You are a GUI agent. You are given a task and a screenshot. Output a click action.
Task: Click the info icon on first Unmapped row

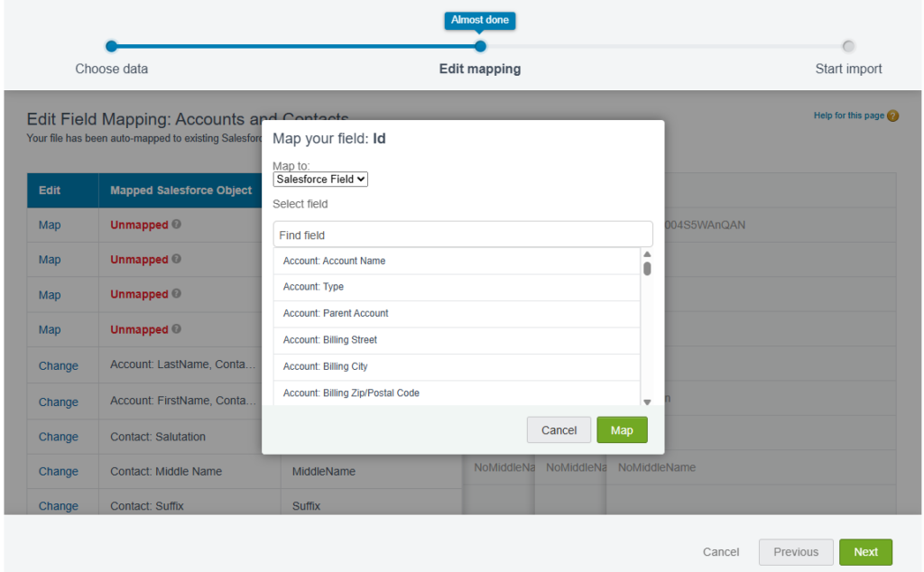(176, 224)
